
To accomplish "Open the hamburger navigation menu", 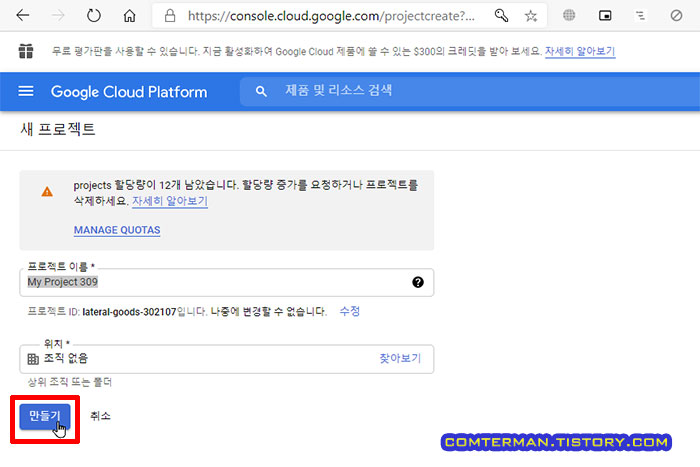I will pyautogui.click(x=26, y=92).
